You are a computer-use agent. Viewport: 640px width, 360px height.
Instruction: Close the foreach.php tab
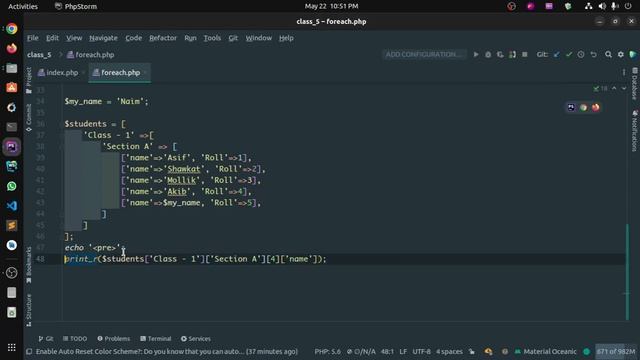coord(145,73)
